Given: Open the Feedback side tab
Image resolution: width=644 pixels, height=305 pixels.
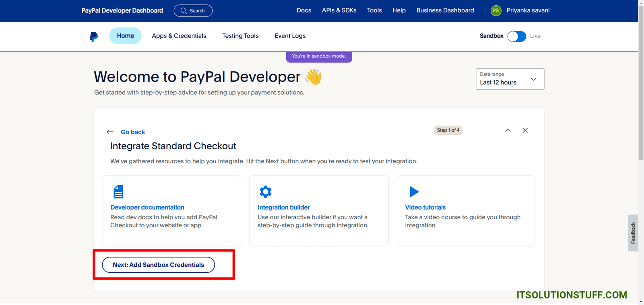Looking at the screenshot, I should [633, 233].
